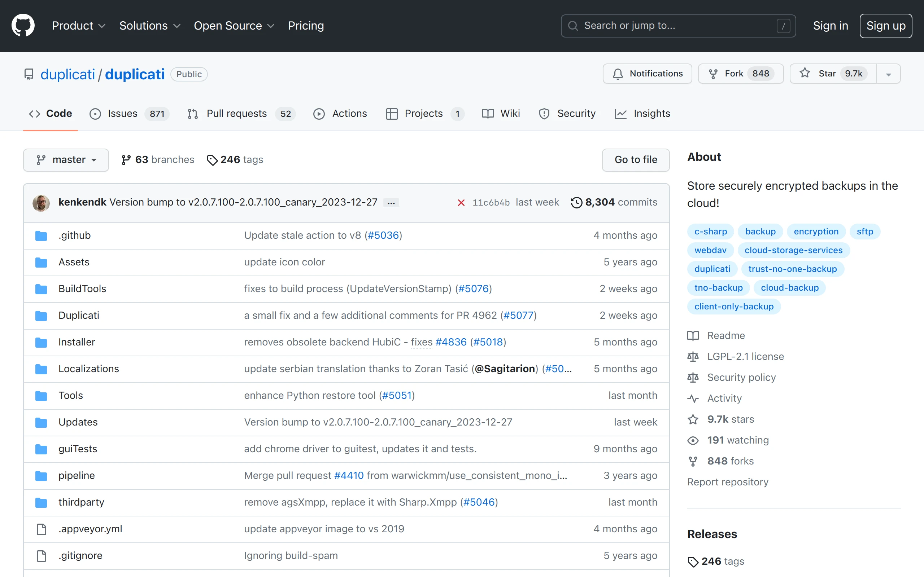924x577 pixels.
Task: Click kenkendk's avatar thumbnail
Action: point(41,202)
